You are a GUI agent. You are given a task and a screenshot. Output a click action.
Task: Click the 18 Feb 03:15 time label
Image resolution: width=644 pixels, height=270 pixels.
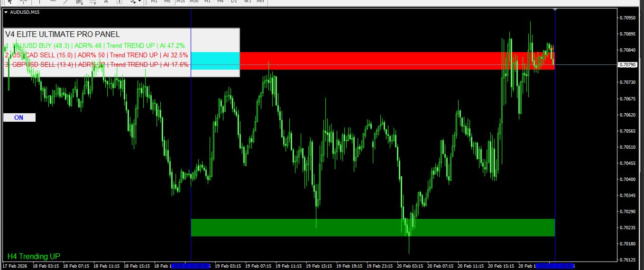pos(45,266)
